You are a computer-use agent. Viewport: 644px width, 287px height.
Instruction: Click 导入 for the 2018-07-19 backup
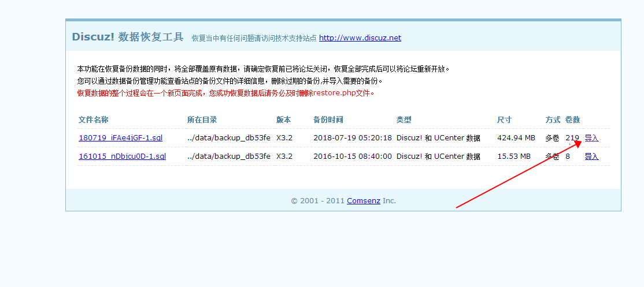point(591,138)
